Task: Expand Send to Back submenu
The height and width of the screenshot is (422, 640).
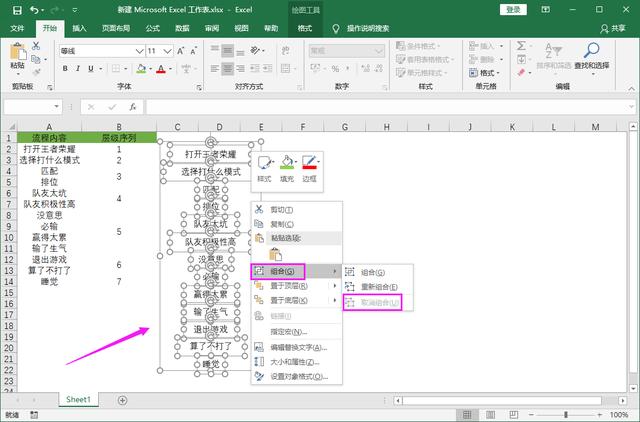Action: 296,300
